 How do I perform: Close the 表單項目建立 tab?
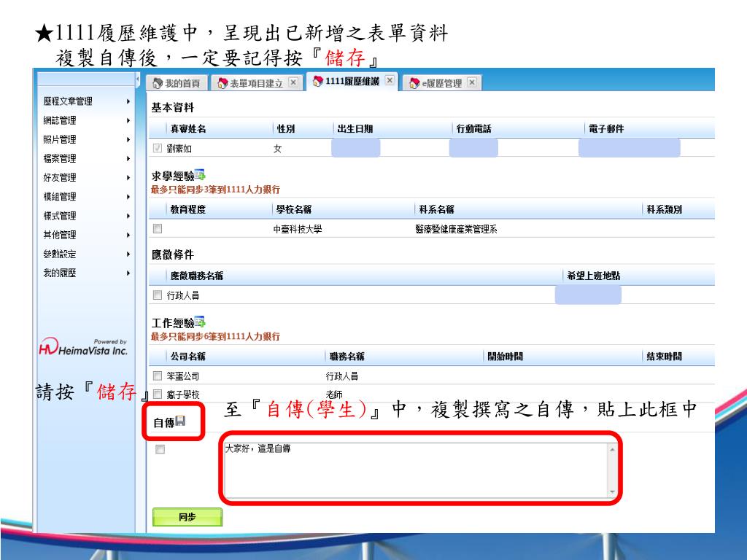[x=293, y=82]
